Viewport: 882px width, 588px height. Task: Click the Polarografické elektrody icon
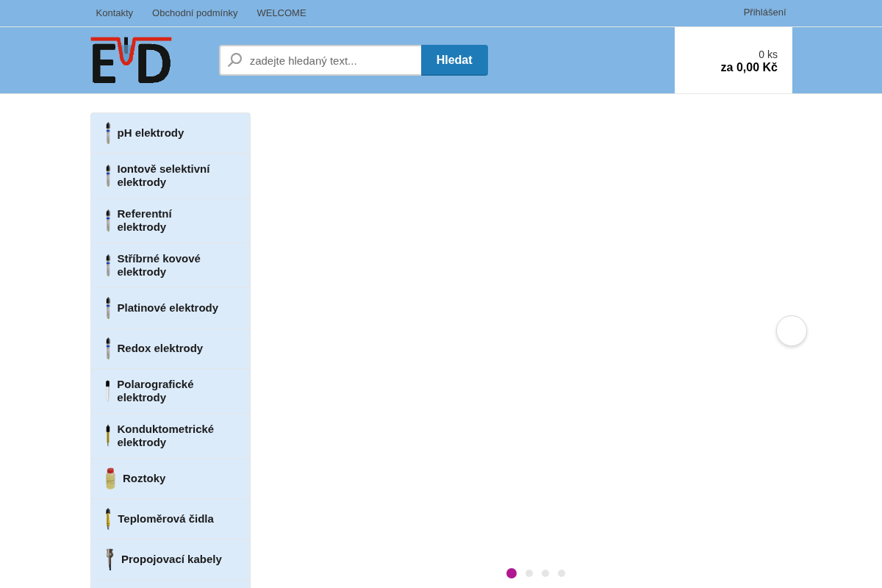click(107, 391)
